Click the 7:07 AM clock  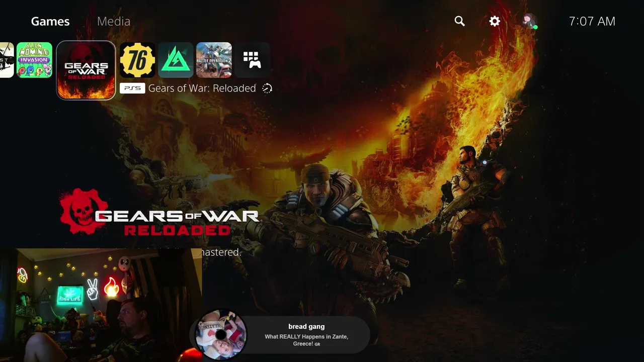click(x=592, y=21)
